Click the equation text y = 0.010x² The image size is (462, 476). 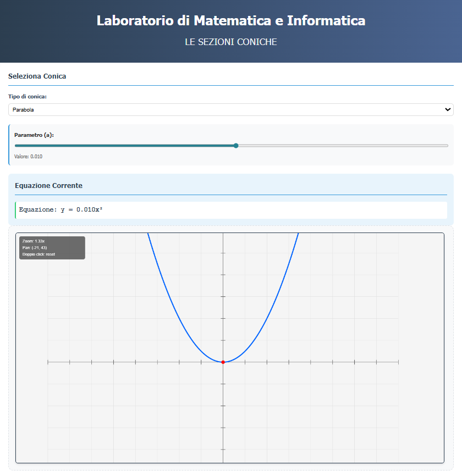point(81,210)
